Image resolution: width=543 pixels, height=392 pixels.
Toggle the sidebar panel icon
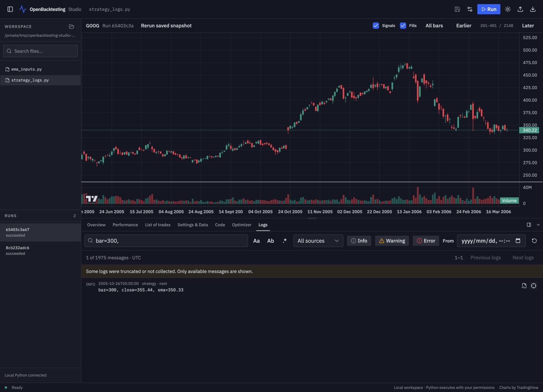point(10,9)
